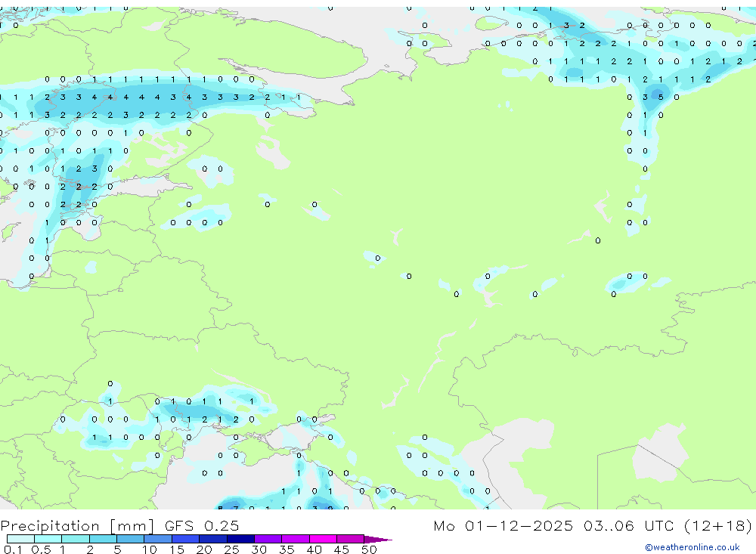Click the precipitation value '5' on the map
The width and height of the screenshot is (756, 554).
click(661, 97)
